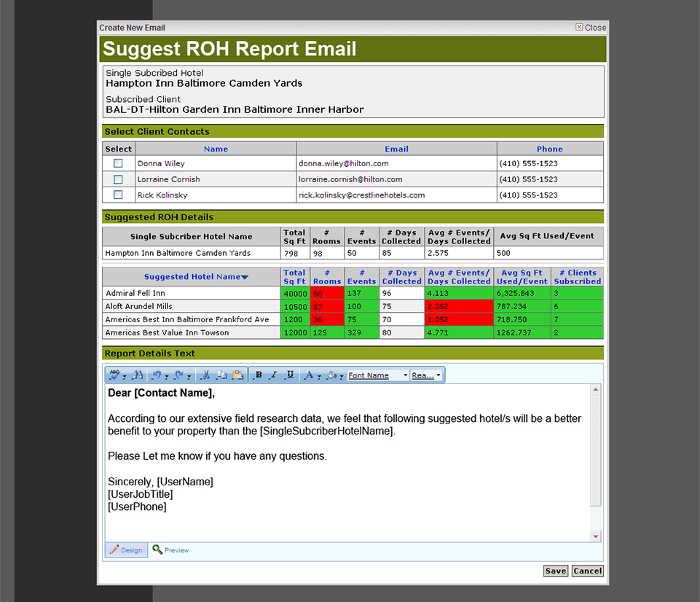700x602 pixels.
Task: Apply background fill color bucket
Action: 331,375
